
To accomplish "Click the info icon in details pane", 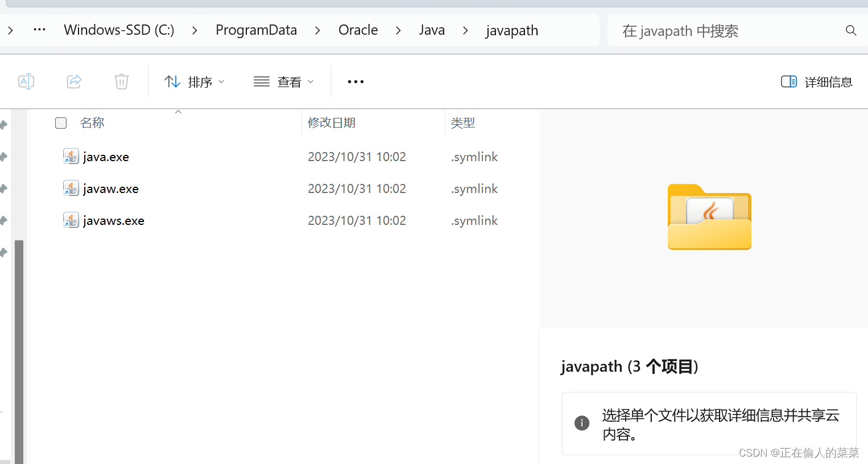I will pyautogui.click(x=582, y=423).
